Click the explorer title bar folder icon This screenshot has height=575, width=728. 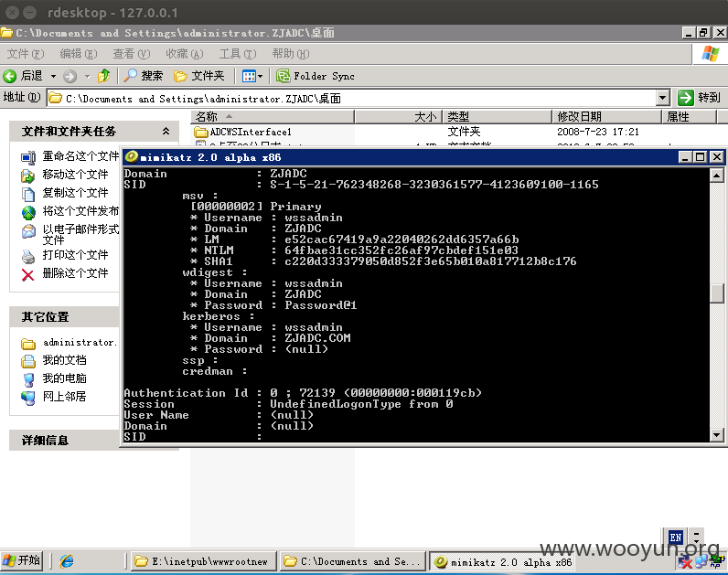(7, 33)
